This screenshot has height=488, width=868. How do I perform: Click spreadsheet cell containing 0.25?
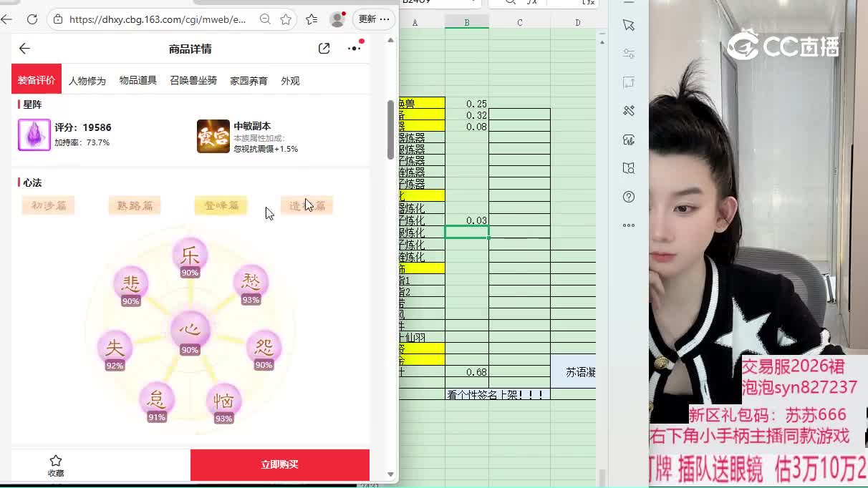[x=467, y=104]
